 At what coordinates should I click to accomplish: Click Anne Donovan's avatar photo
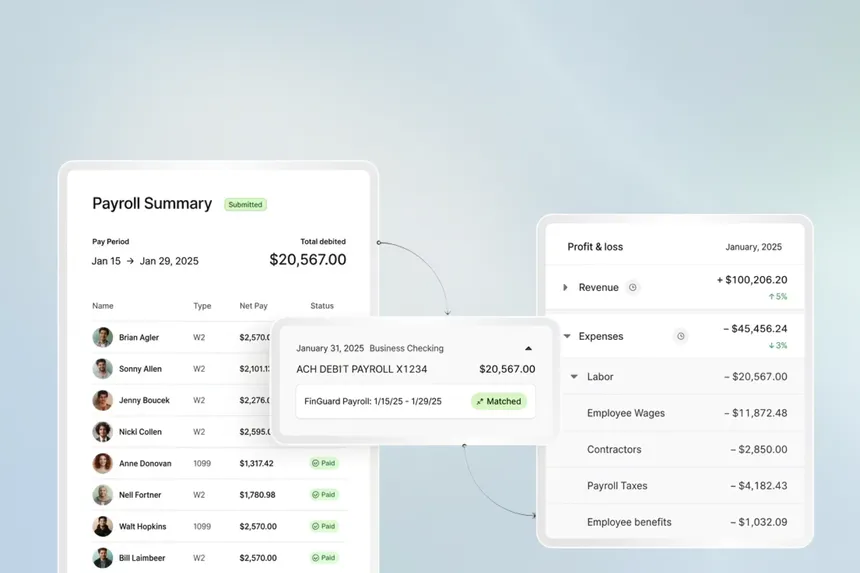(103, 463)
